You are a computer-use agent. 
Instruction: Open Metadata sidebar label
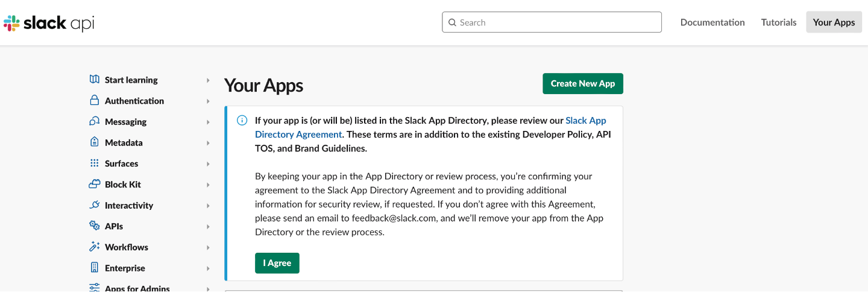click(124, 142)
